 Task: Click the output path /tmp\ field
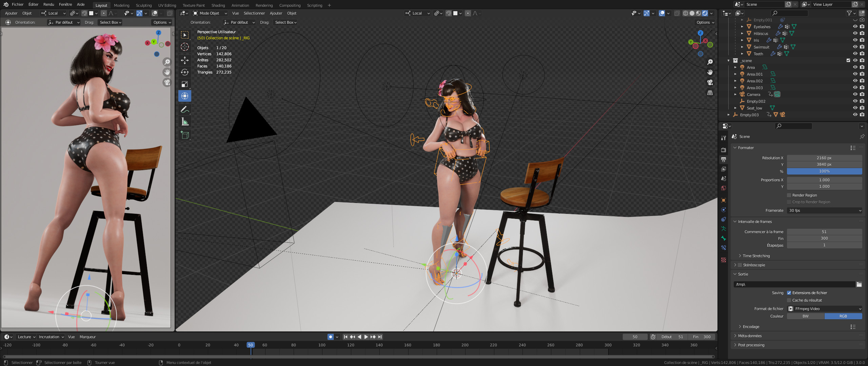(x=793, y=284)
